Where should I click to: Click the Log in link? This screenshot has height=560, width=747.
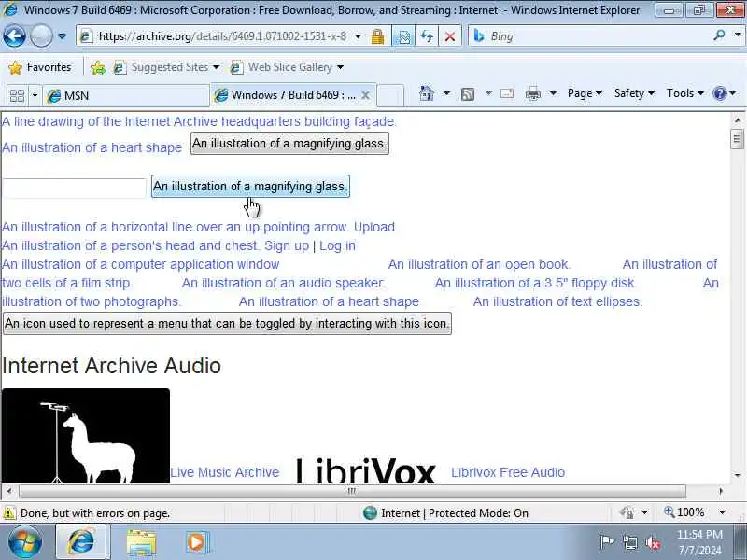[x=337, y=245]
